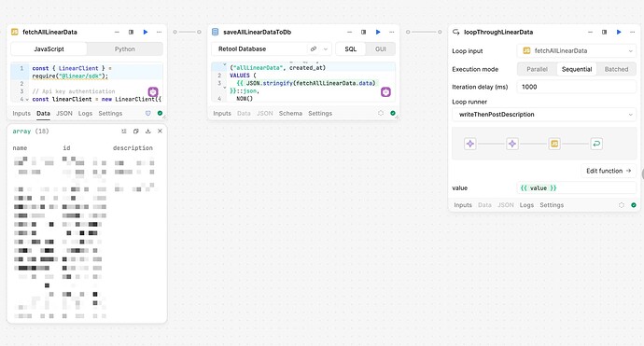Open AI assist in fetchAllLinearData code editor
The width and height of the screenshot is (644, 346).
pyautogui.click(x=153, y=91)
